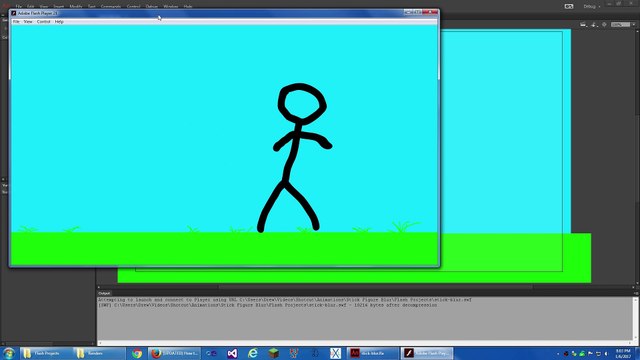Open the edit scene icon above stage
Image resolution: width=640 pixels, height=360 pixels.
(583, 25)
